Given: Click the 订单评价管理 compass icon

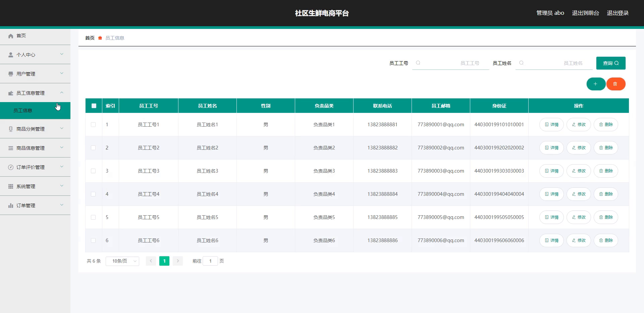Looking at the screenshot, I should point(11,167).
